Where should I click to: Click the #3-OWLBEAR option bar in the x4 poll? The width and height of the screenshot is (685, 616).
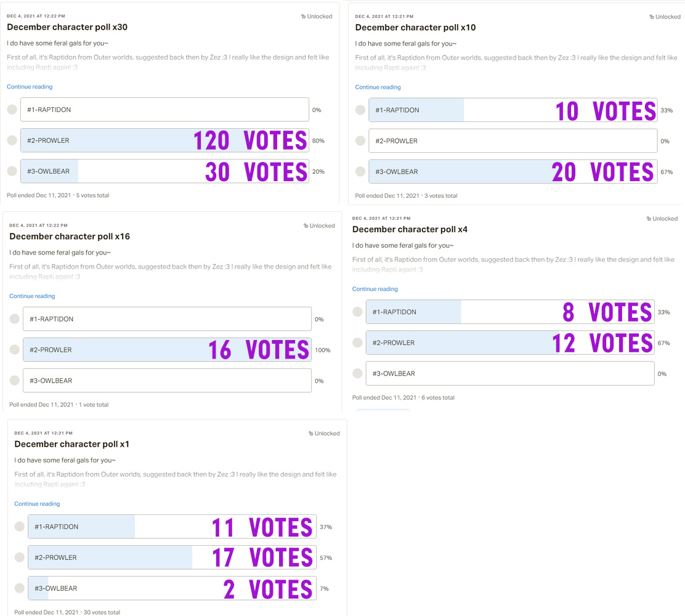coord(510,373)
